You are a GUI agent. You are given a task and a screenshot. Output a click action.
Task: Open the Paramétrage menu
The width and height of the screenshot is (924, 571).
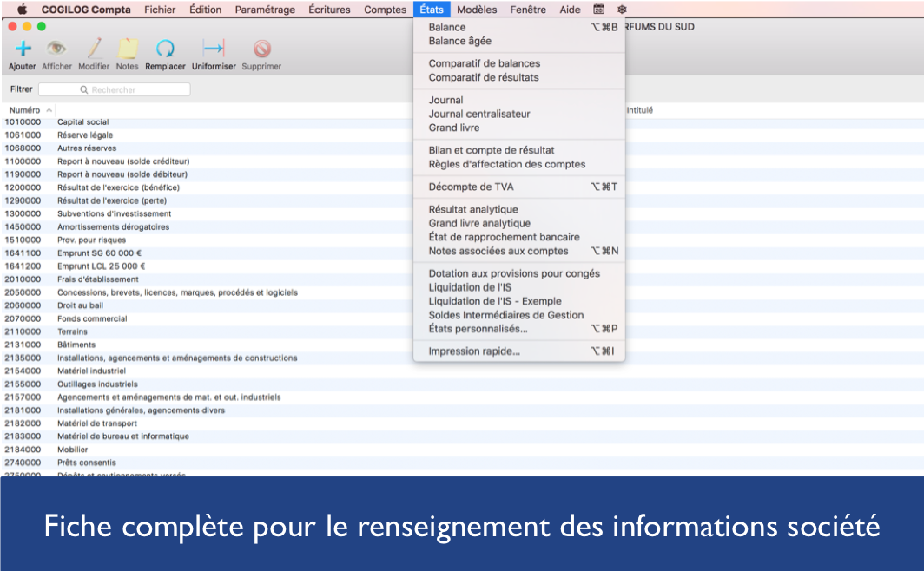click(x=265, y=10)
